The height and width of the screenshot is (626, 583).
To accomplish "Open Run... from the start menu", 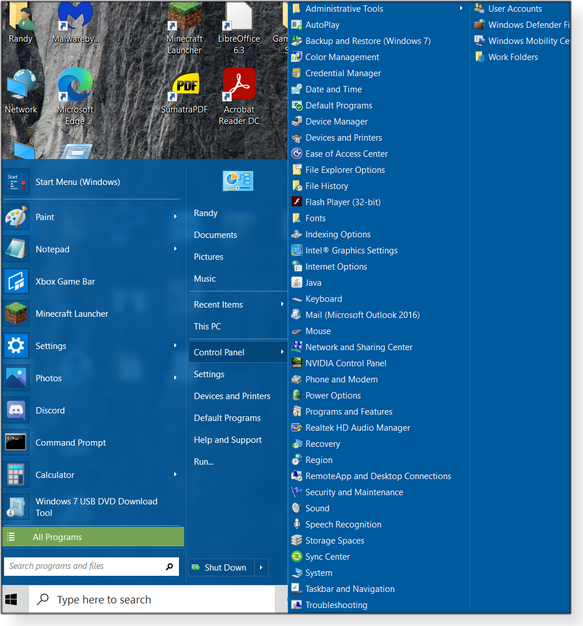I will [204, 462].
